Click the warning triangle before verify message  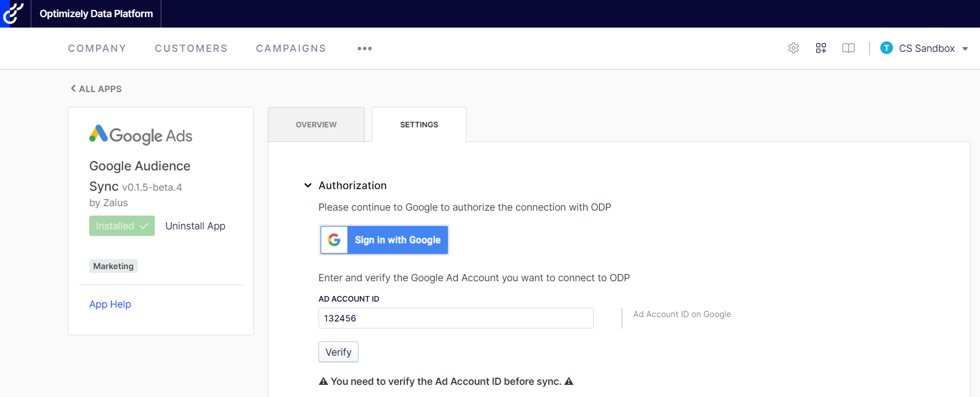(323, 382)
